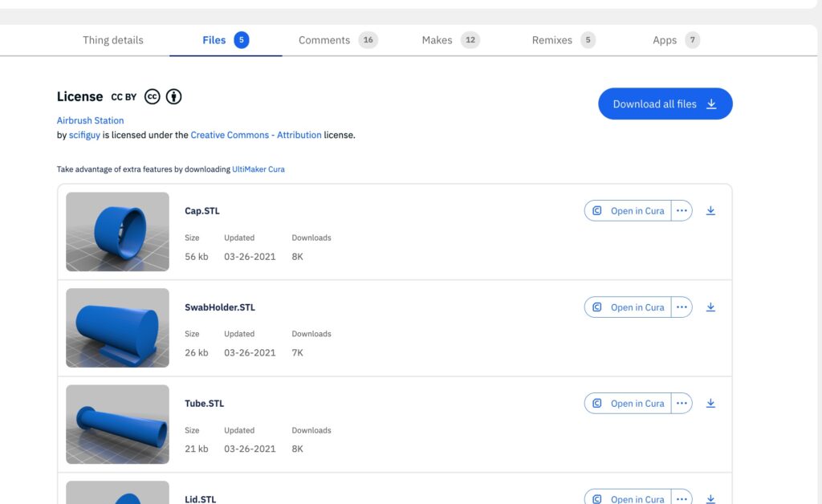Screen dimensions: 822x504
Task: Click the 56 kb size value
Action: [x=196, y=257]
